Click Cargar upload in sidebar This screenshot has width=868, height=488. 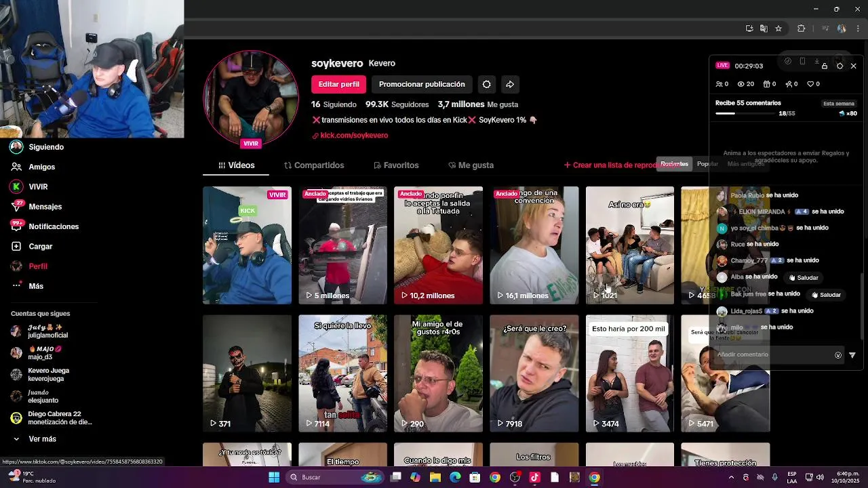coord(32,247)
